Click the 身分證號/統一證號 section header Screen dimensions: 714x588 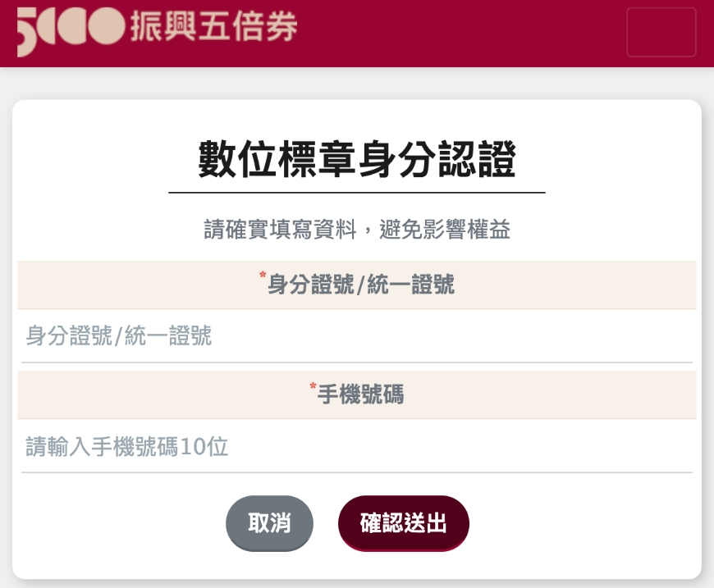tap(357, 285)
